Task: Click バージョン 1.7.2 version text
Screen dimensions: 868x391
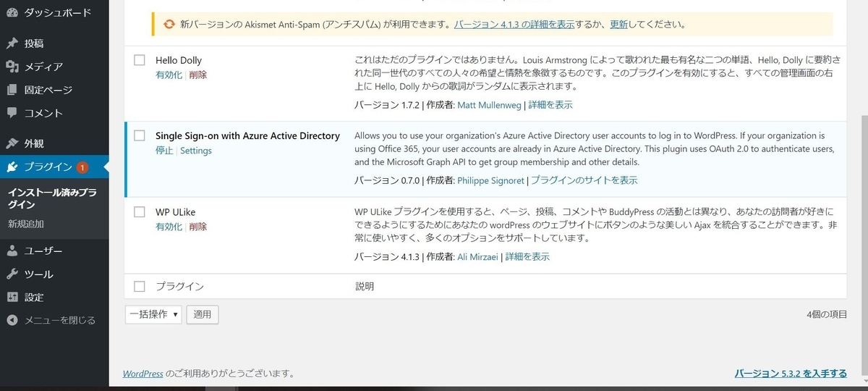Action: click(x=387, y=105)
